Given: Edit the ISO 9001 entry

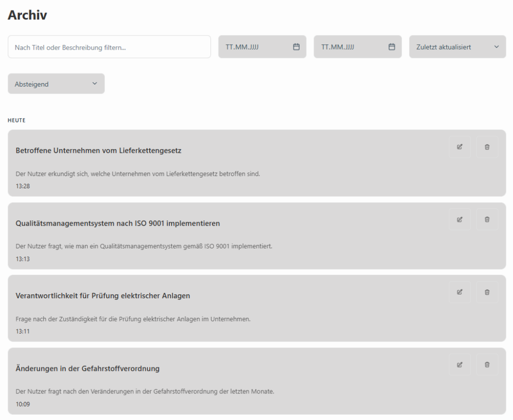Looking at the screenshot, I should point(459,220).
